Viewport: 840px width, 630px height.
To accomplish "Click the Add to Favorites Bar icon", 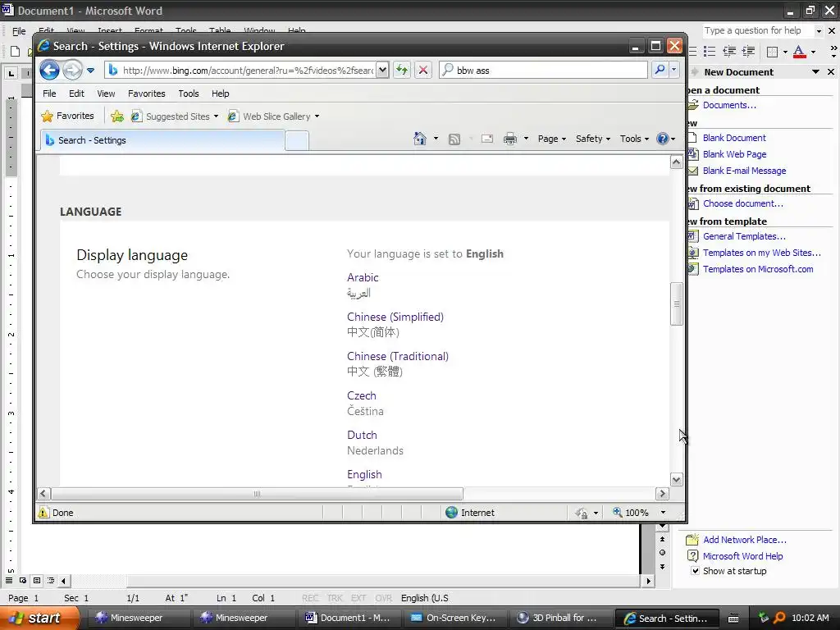I will click(x=116, y=116).
